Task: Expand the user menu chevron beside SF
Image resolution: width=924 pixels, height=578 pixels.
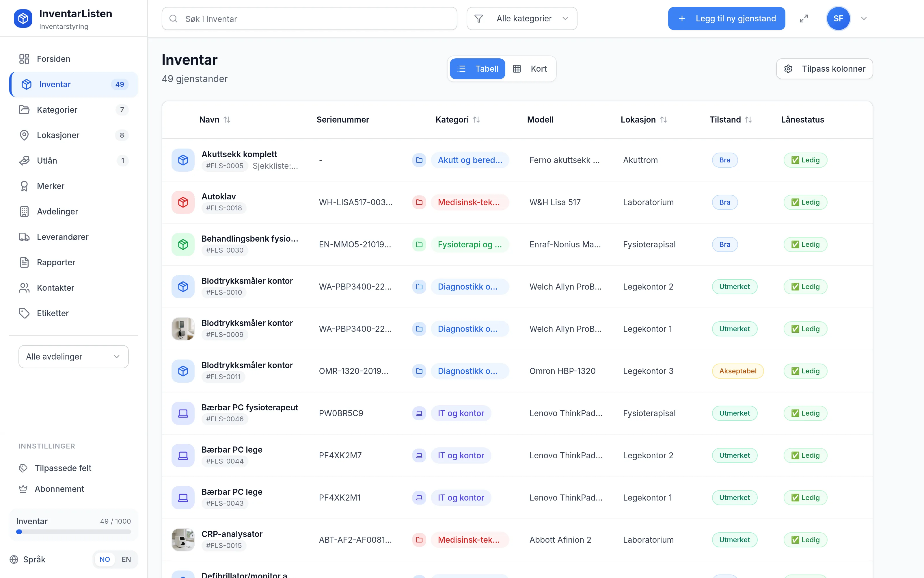Action: click(x=864, y=18)
